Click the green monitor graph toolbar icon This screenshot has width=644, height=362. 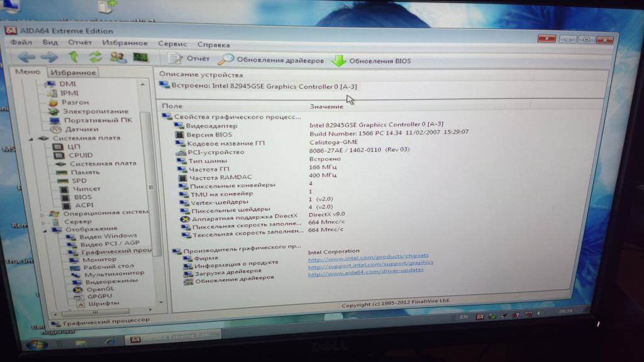pyautogui.click(x=140, y=57)
